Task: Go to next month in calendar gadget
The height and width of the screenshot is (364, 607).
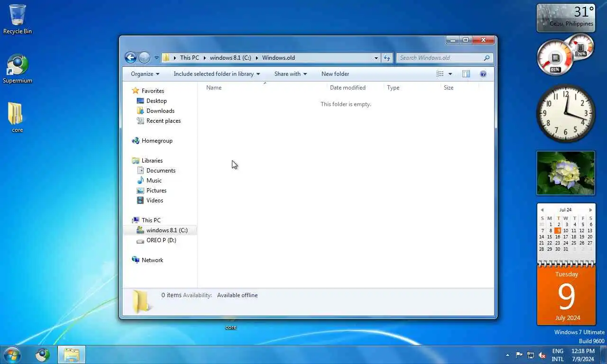Action: pyautogui.click(x=590, y=210)
